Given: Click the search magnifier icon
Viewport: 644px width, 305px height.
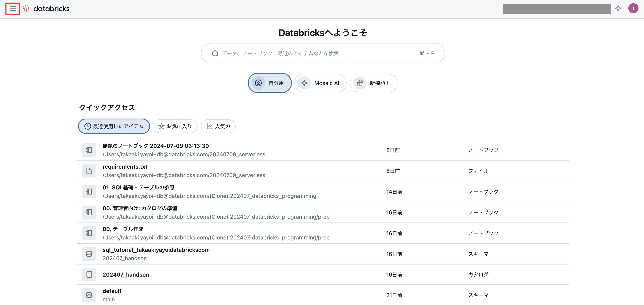Looking at the screenshot, I should (x=215, y=53).
